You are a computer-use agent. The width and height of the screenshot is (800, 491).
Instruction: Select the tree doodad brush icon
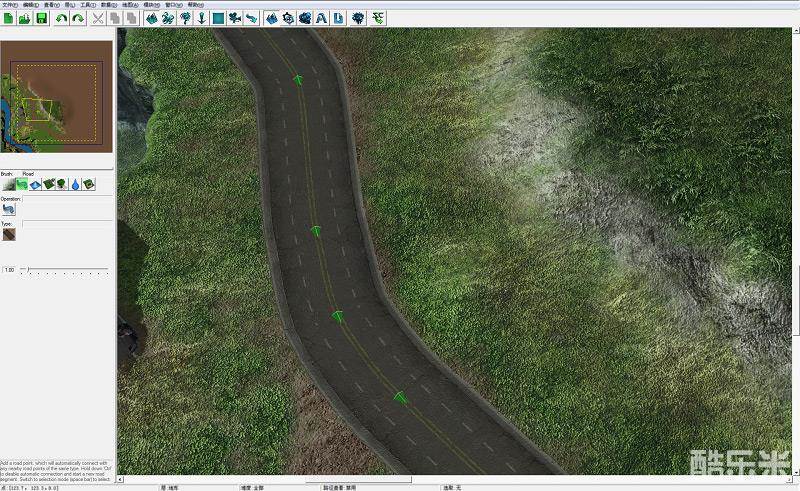[x=62, y=184]
